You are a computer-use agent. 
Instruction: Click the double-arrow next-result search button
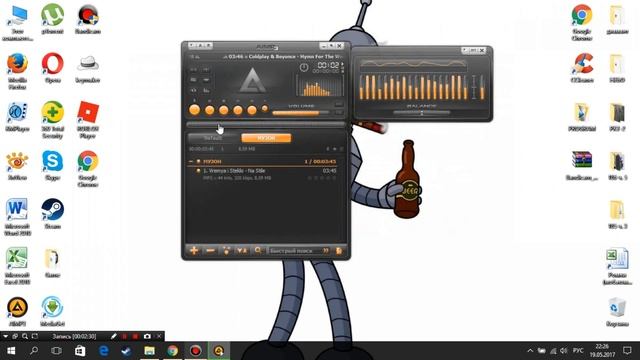tap(326, 251)
